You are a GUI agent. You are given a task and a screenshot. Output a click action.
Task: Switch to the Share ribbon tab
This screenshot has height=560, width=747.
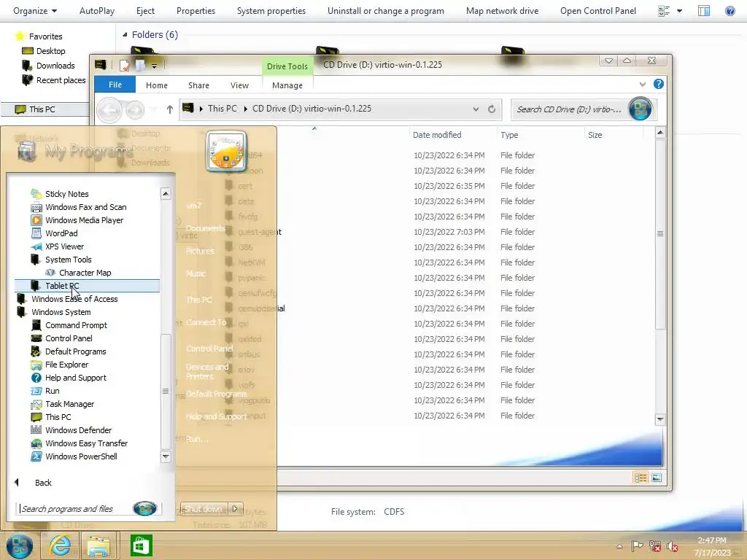pos(198,85)
